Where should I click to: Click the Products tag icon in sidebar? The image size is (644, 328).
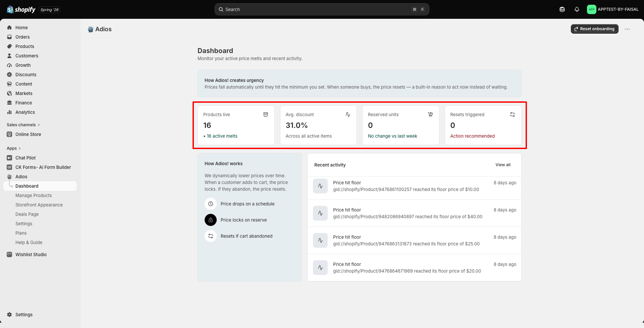click(9, 46)
